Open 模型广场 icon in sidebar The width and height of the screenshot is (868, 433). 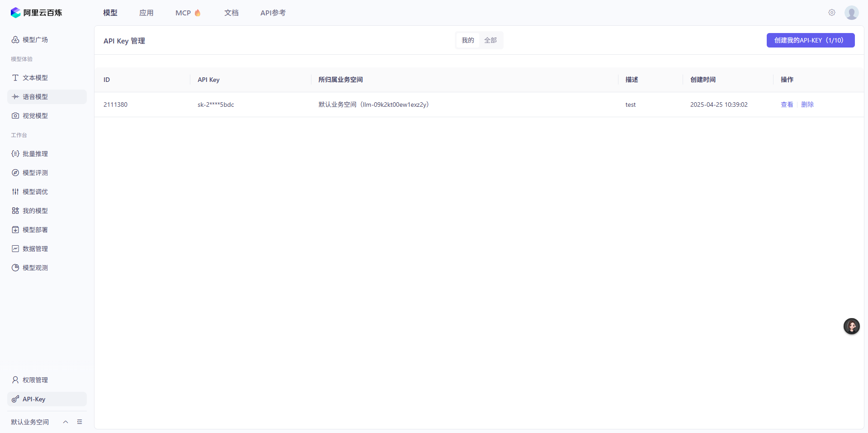[x=15, y=40]
